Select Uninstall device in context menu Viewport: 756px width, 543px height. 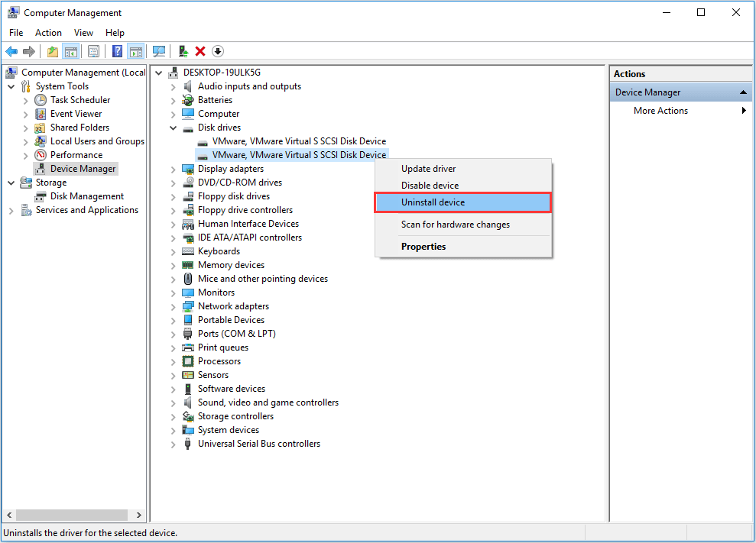tap(463, 202)
